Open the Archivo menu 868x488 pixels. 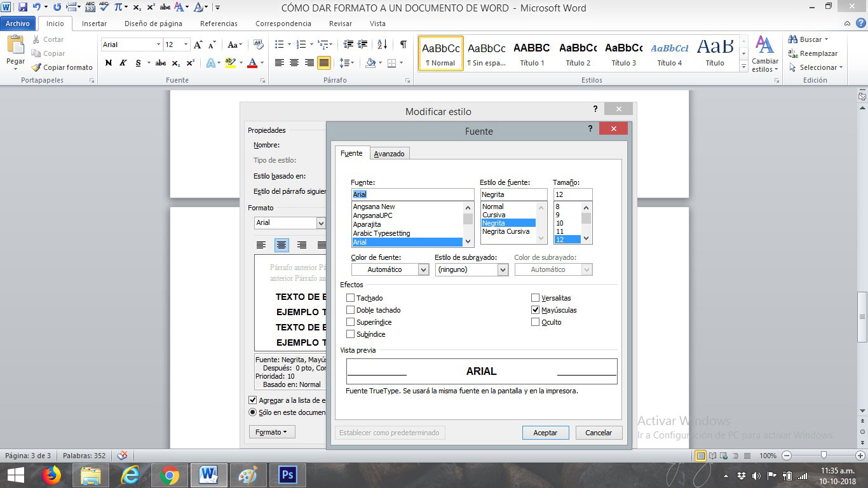click(18, 24)
